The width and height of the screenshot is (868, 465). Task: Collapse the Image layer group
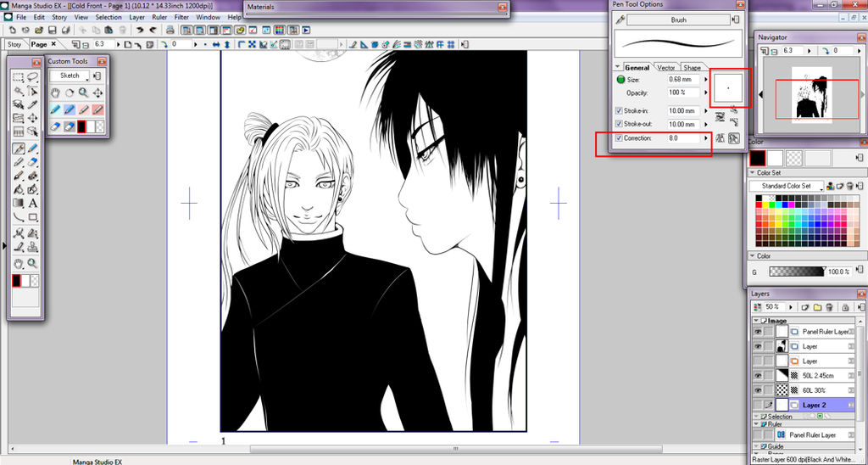tap(755, 321)
